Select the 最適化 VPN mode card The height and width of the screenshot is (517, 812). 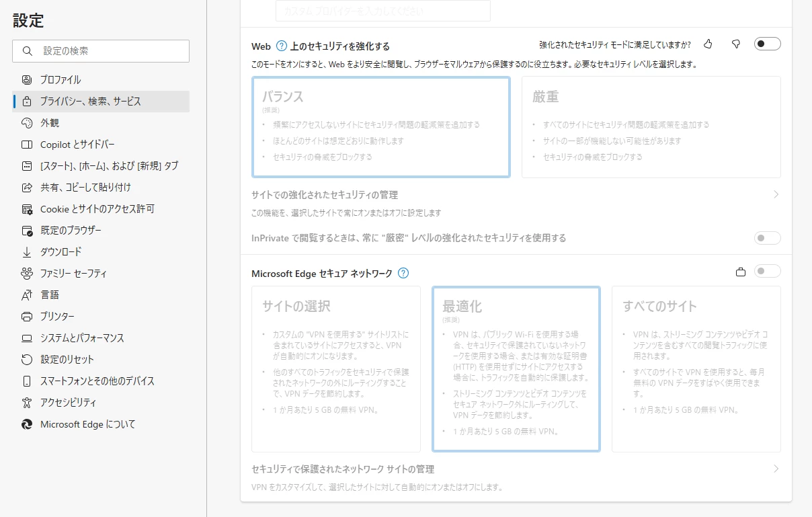click(516, 369)
